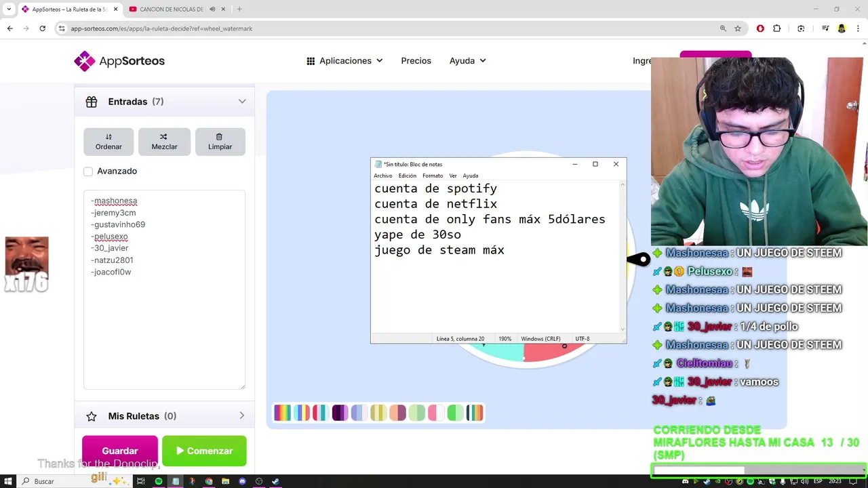Expand the Ayuda dropdown in the site header
868x488 pixels.
point(468,61)
